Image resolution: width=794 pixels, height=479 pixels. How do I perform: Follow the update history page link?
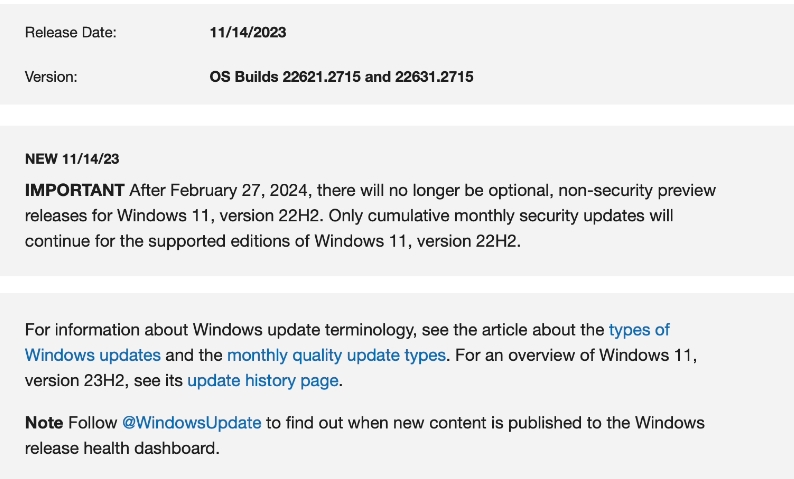[263, 381]
